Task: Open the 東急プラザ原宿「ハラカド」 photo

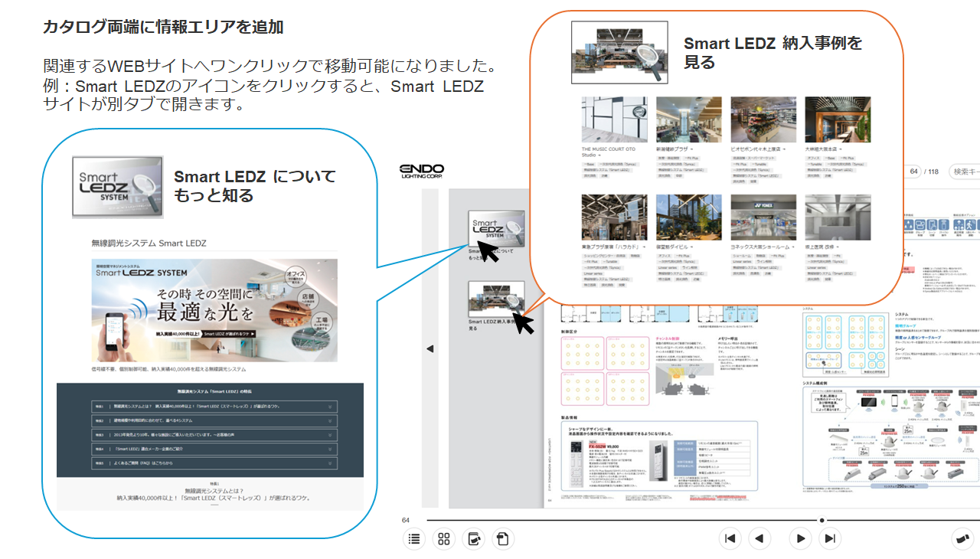Action: (614, 217)
